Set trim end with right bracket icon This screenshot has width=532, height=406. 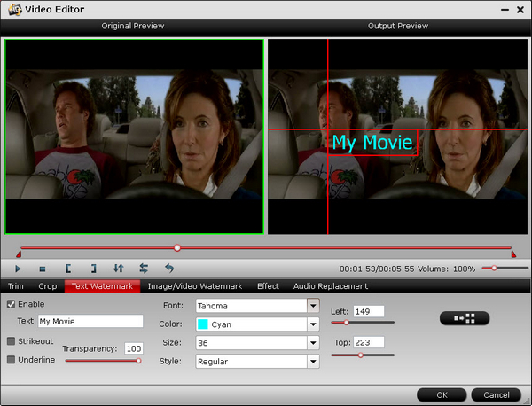click(x=94, y=269)
